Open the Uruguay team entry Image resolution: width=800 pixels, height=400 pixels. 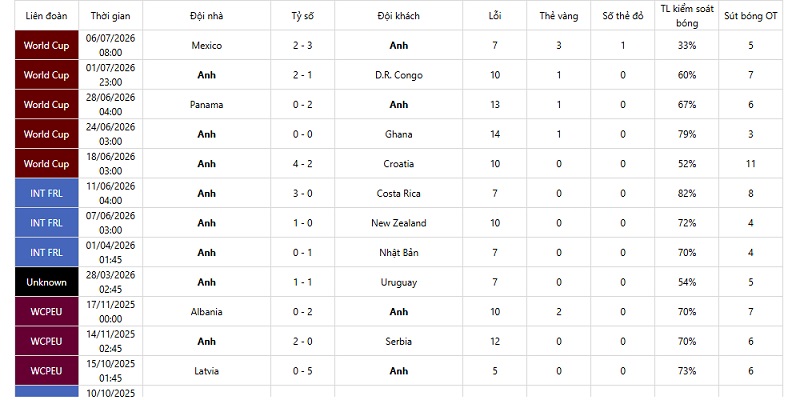398,282
